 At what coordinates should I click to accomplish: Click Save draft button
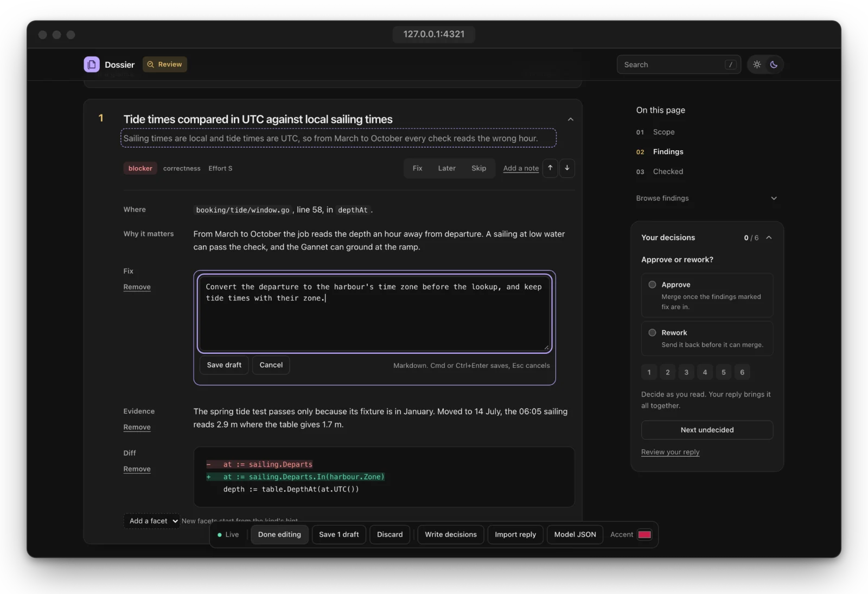[x=224, y=365]
